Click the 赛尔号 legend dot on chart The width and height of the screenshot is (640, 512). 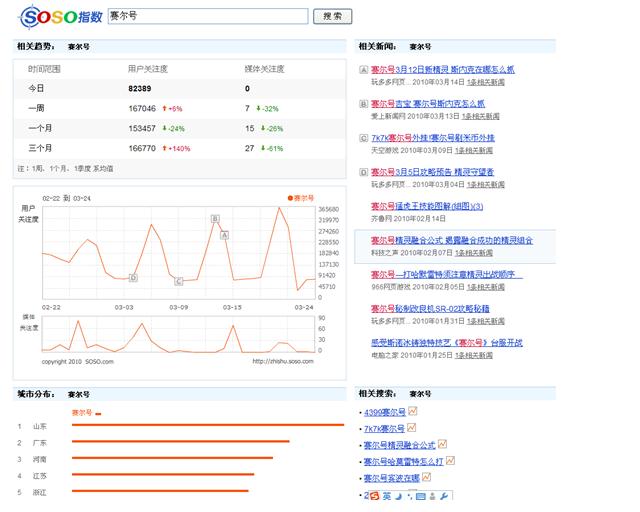point(290,198)
